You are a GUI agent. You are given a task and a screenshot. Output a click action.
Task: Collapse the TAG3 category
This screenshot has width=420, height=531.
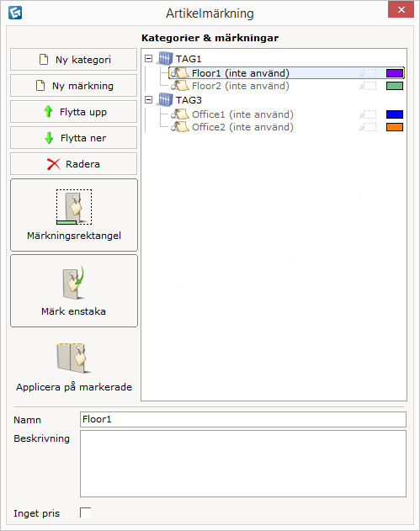[x=148, y=99]
